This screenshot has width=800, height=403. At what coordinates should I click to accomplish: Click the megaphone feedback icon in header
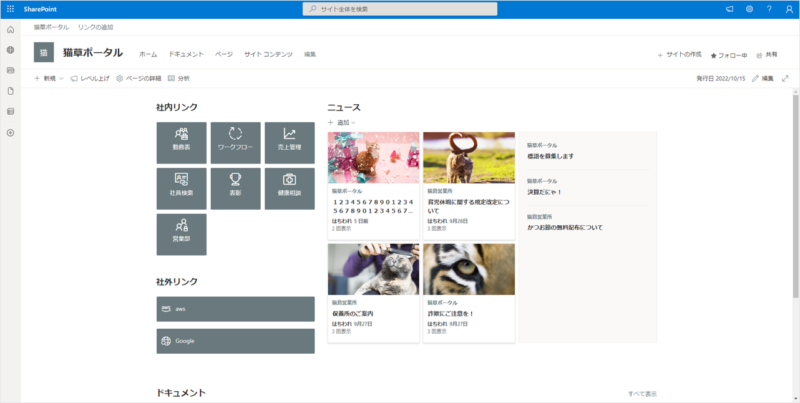(729, 9)
